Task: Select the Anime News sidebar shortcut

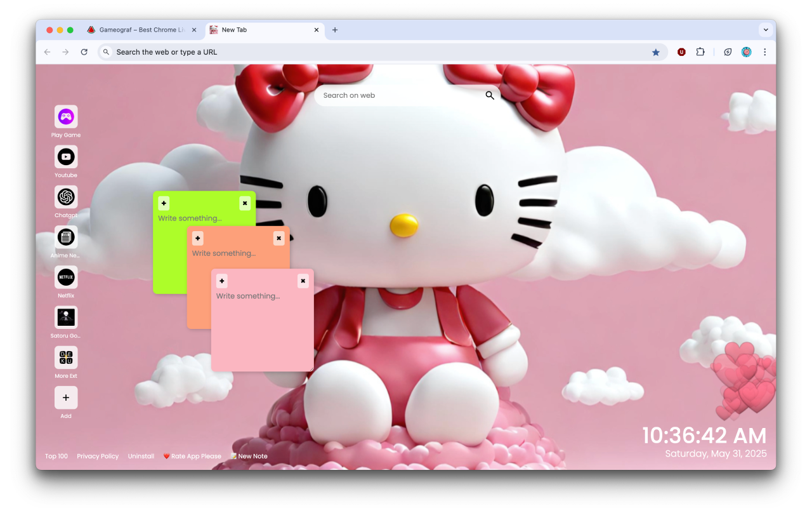Action: point(66,237)
